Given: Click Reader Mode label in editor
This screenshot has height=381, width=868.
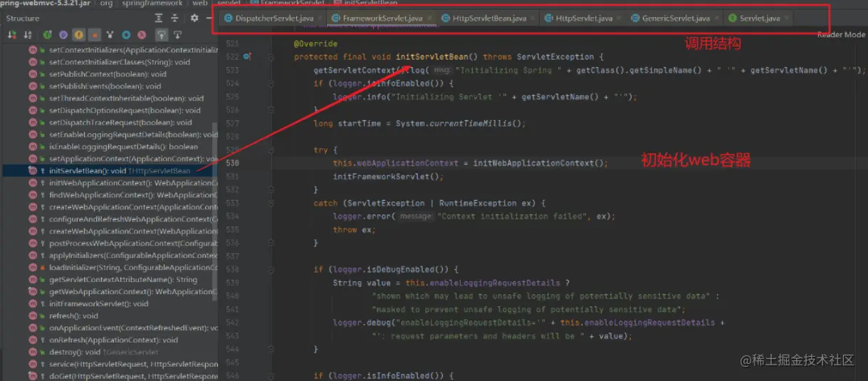Looking at the screenshot, I should coord(841,34).
